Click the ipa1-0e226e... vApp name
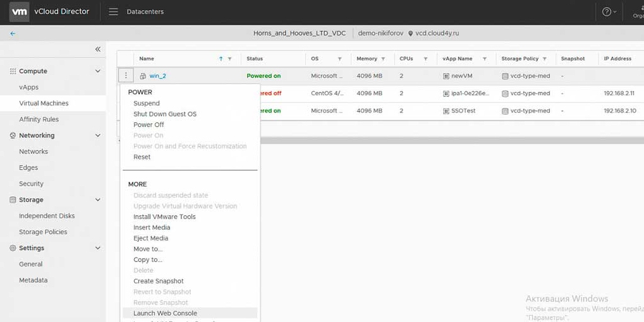The height and width of the screenshot is (322, 644). click(470, 93)
